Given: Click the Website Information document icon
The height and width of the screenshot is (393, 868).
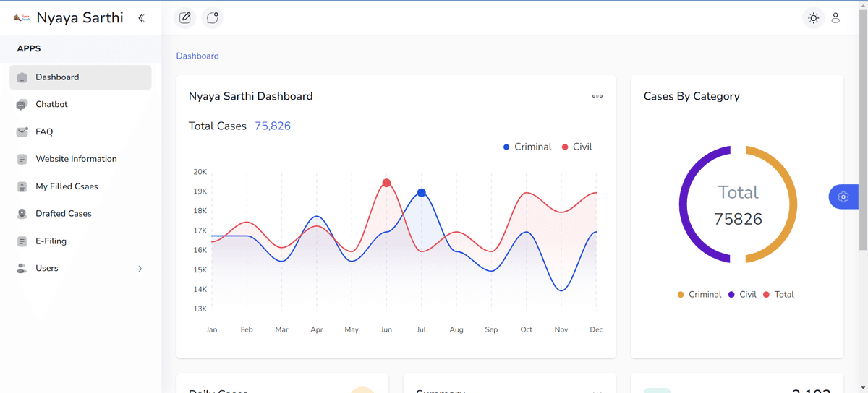Looking at the screenshot, I should click(22, 159).
